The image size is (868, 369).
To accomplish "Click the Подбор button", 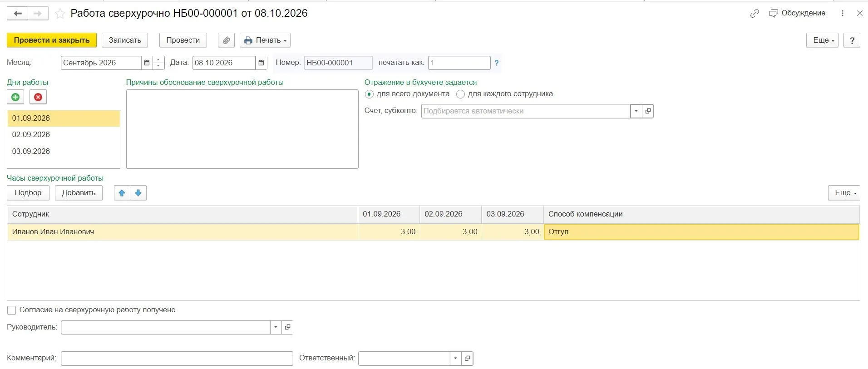I will click(x=28, y=192).
